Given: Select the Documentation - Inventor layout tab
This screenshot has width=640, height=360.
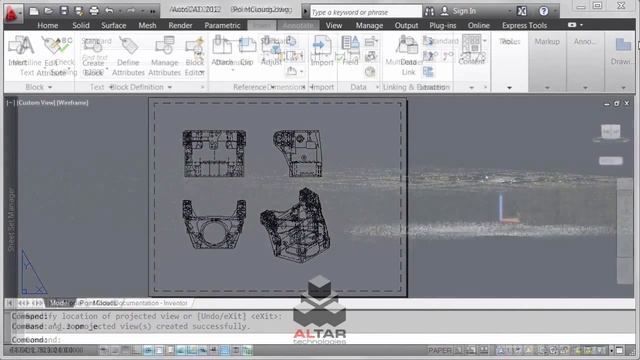Looking at the screenshot, I should point(152,303).
